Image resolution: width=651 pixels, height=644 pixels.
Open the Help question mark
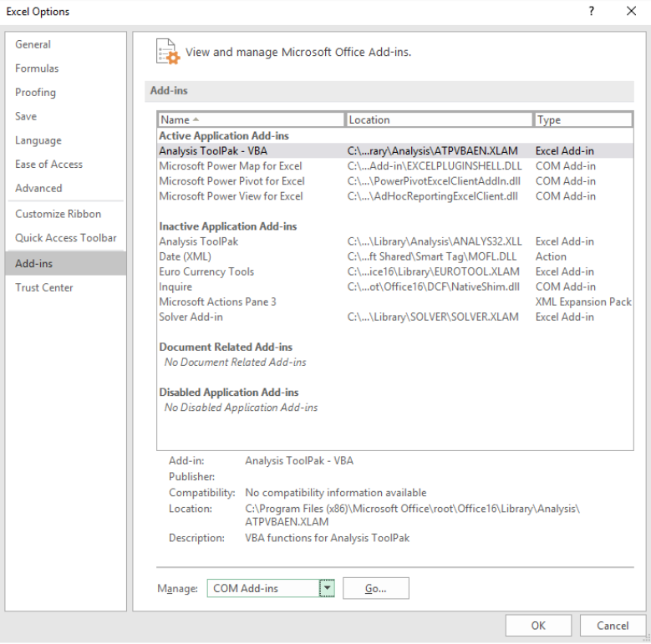591,11
